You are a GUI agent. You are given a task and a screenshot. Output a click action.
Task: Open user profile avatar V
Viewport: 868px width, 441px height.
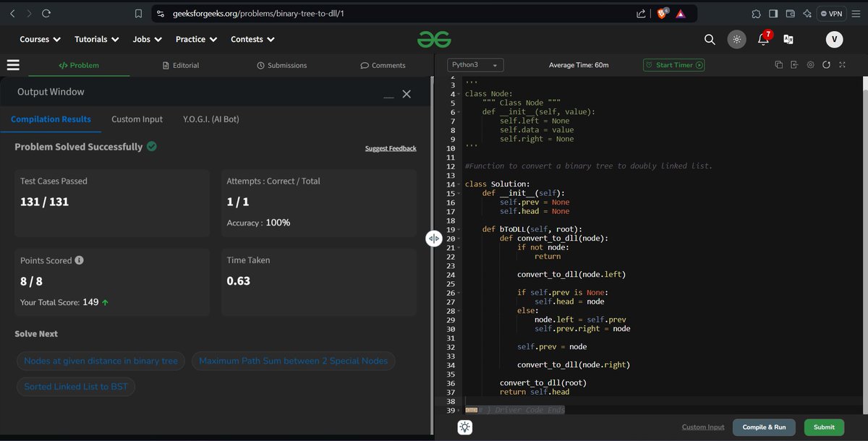click(x=834, y=40)
